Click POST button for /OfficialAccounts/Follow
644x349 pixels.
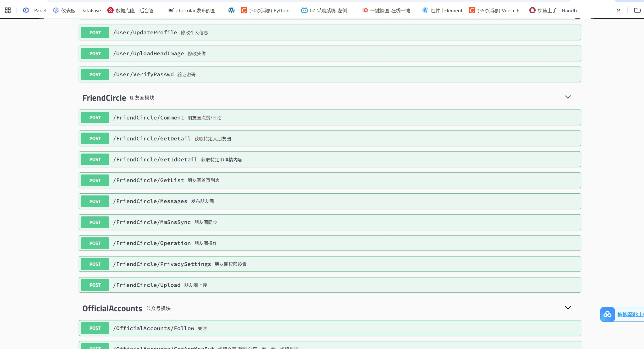pyautogui.click(x=95, y=328)
